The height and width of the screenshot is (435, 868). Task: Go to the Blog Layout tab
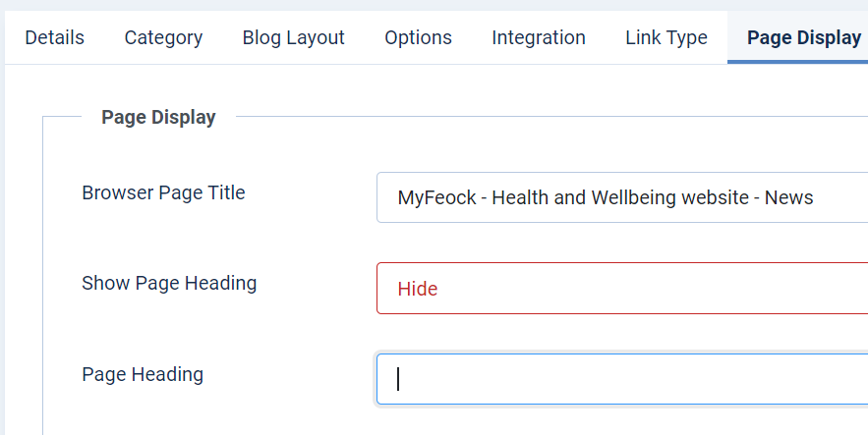coord(293,38)
